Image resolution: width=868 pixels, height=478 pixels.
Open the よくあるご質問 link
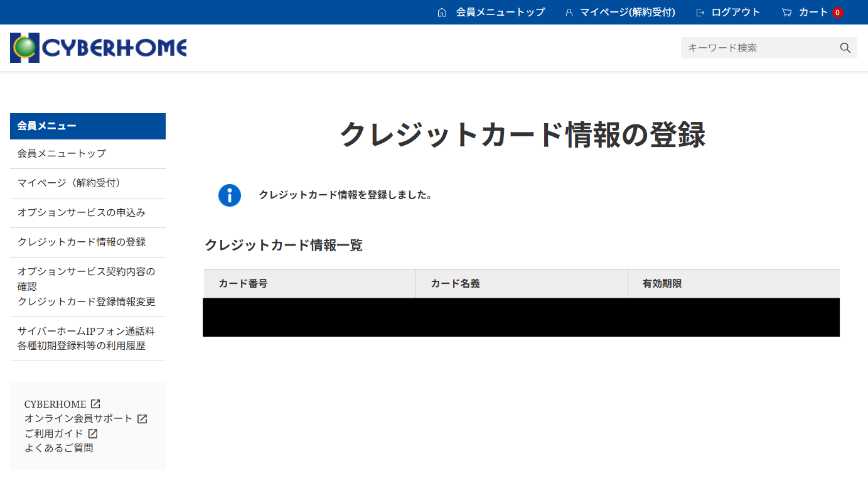point(59,448)
